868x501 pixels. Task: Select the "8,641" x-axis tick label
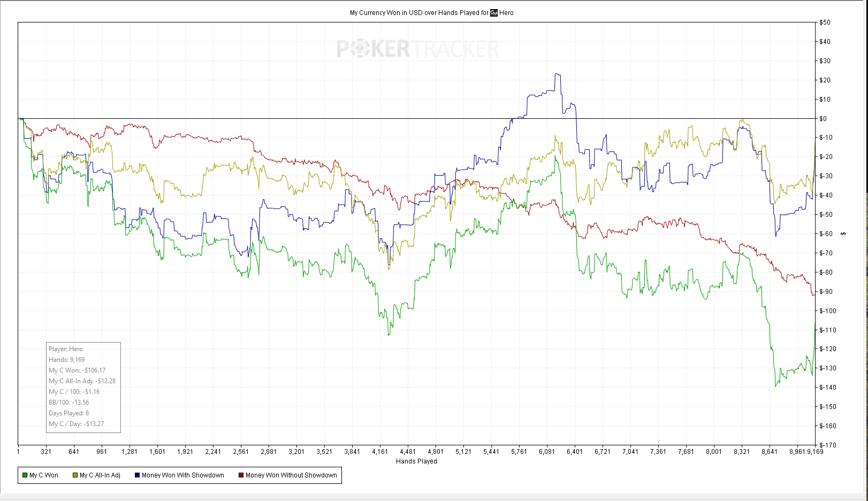pyautogui.click(x=770, y=452)
